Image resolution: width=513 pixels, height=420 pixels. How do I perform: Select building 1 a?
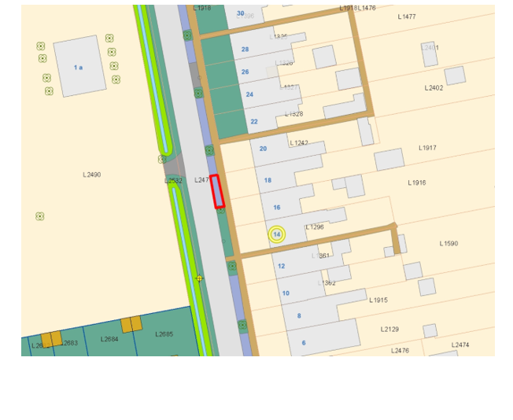(79, 67)
